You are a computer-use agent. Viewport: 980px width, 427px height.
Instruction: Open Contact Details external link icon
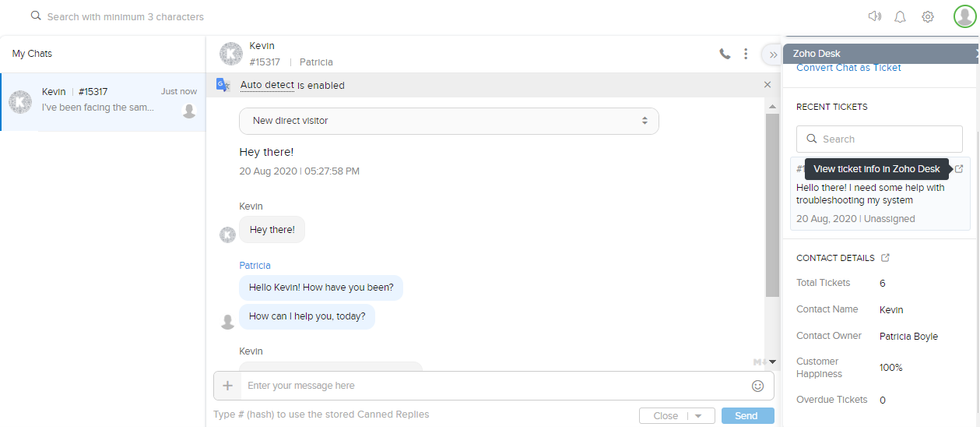pyautogui.click(x=885, y=258)
